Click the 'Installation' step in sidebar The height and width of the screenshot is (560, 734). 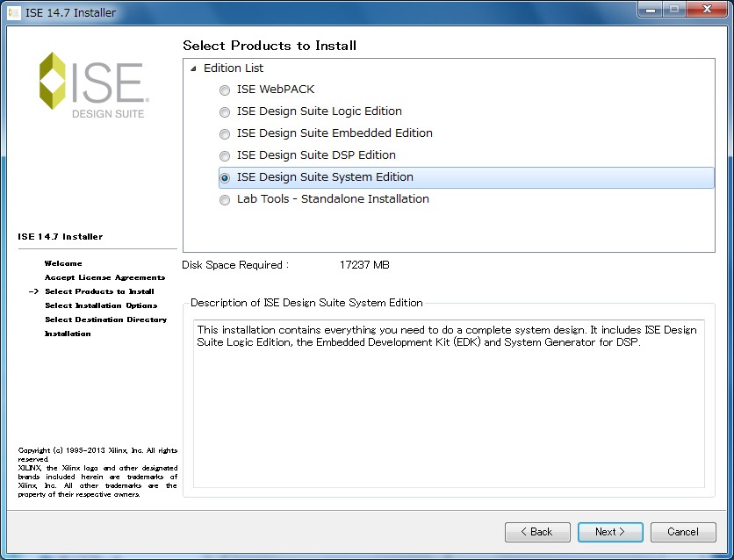[68, 334]
